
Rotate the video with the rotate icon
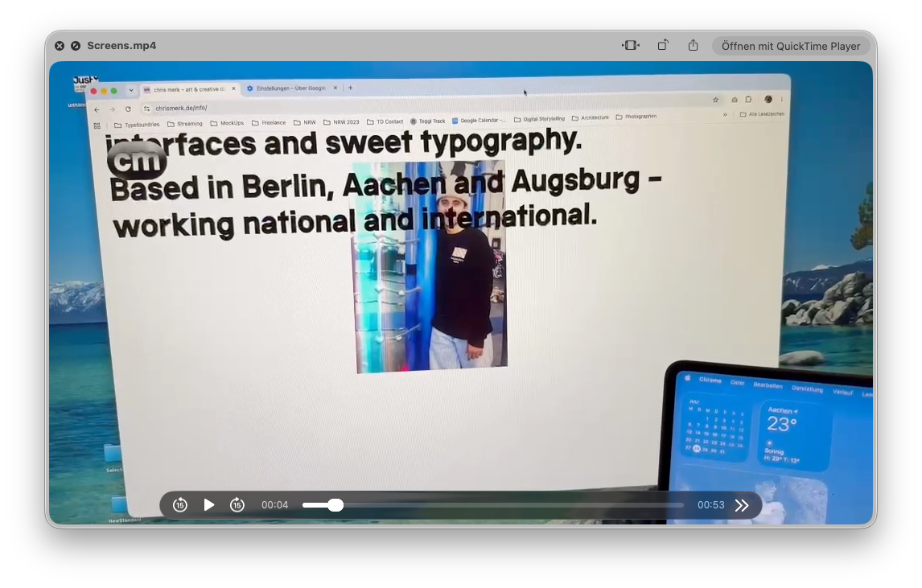(x=663, y=45)
